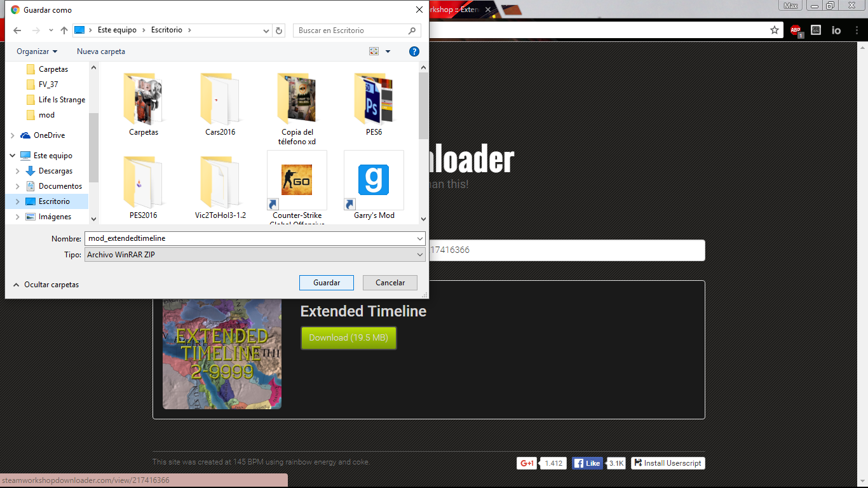Change the file view layout icon

pyautogui.click(x=374, y=51)
